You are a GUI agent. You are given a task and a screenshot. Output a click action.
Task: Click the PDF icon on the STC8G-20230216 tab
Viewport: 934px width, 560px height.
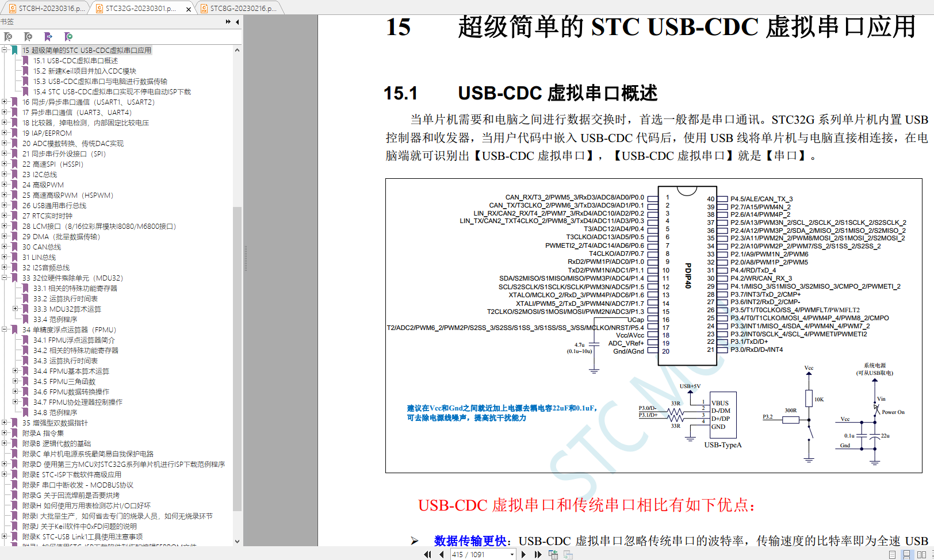(x=204, y=9)
